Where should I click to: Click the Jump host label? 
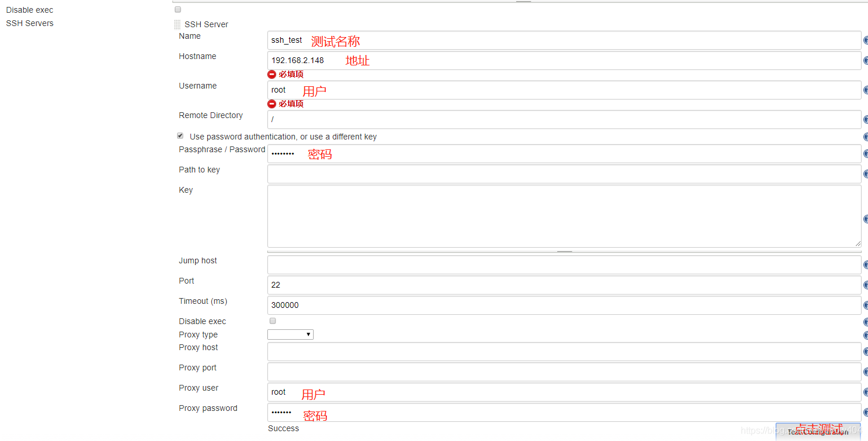(x=198, y=260)
